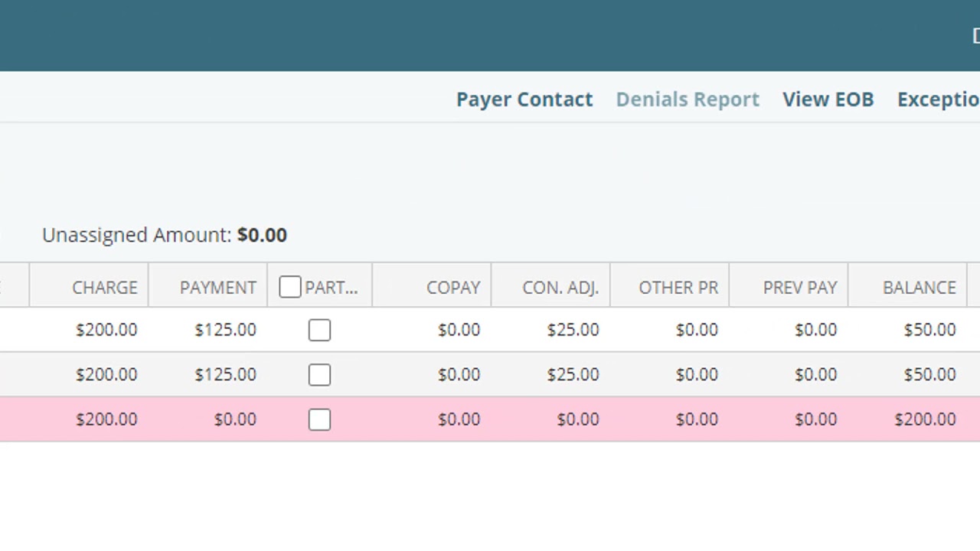
Task: Check the partial checkbox in first row
Action: pos(319,330)
